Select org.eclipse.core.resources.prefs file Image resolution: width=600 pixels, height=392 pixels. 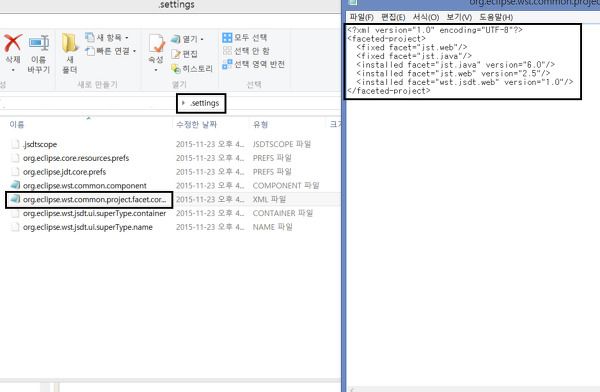(x=76, y=158)
